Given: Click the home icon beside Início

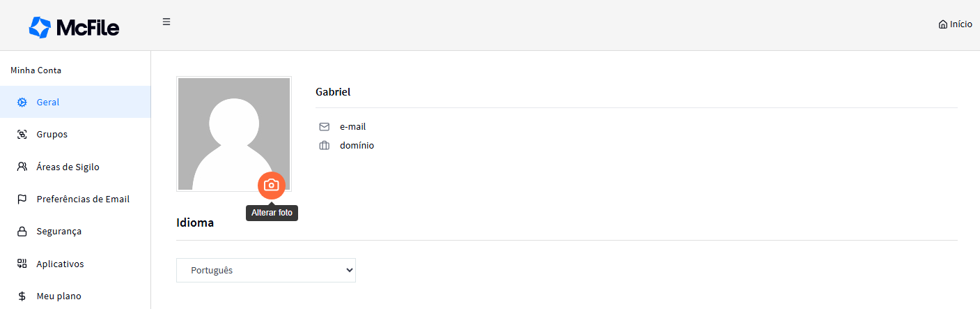Looking at the screenshot, I should pyautogui.click(x=943, y=24).
